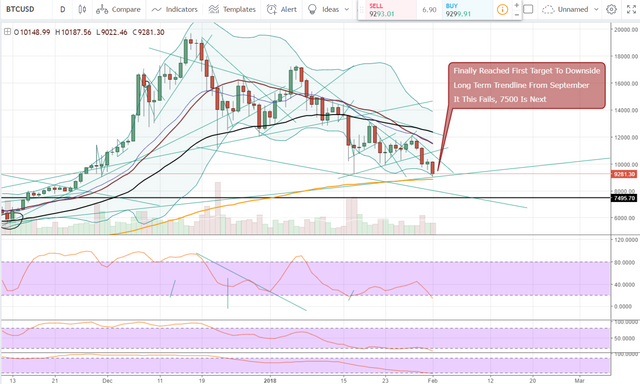The height and width of the screenshot is (384, 640).
Task: Expand the OHLC legend box icon
Action: [x=7, y=31]
